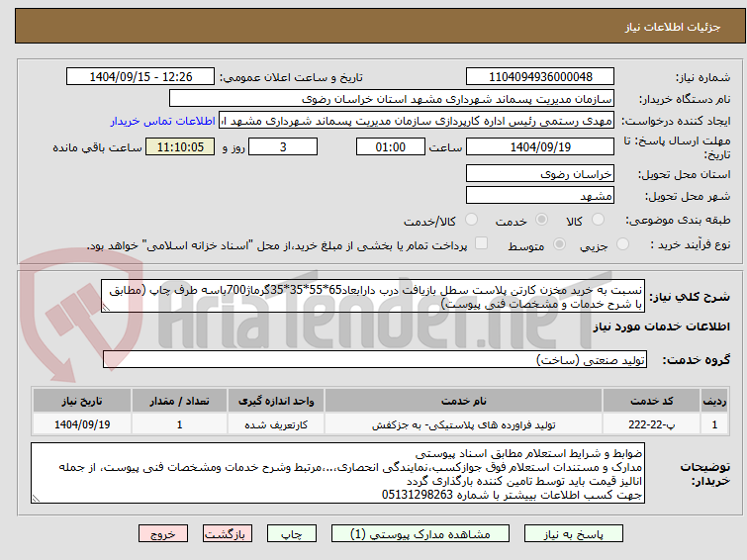747x560 pixels.
Task: Click the remaining time field 11:10:05
Action: click(x=180, y=146)
